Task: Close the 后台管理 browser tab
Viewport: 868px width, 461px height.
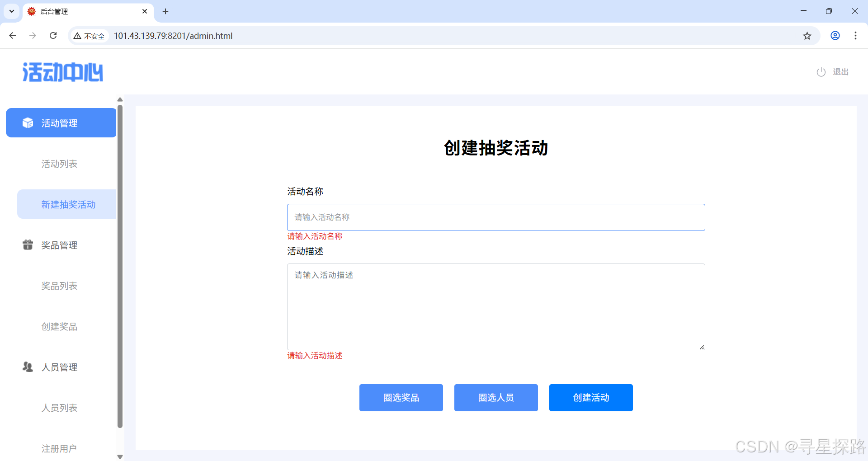Action: pyautogui.click(x=145, y=11)
